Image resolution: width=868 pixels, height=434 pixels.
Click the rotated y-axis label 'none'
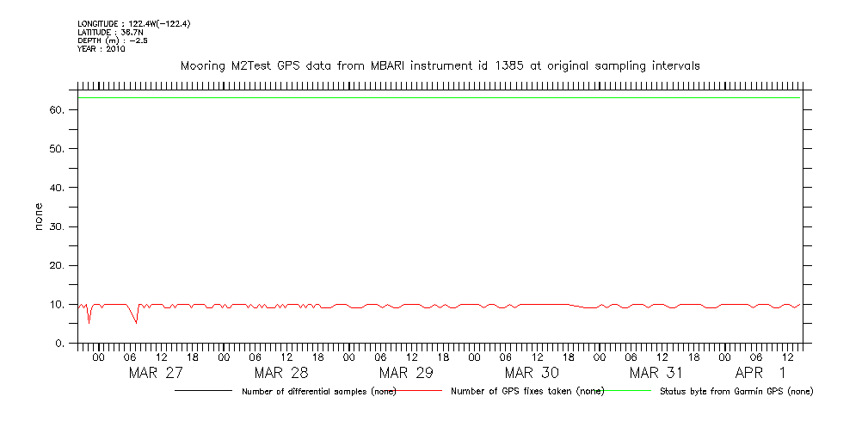tap(39, 215)
